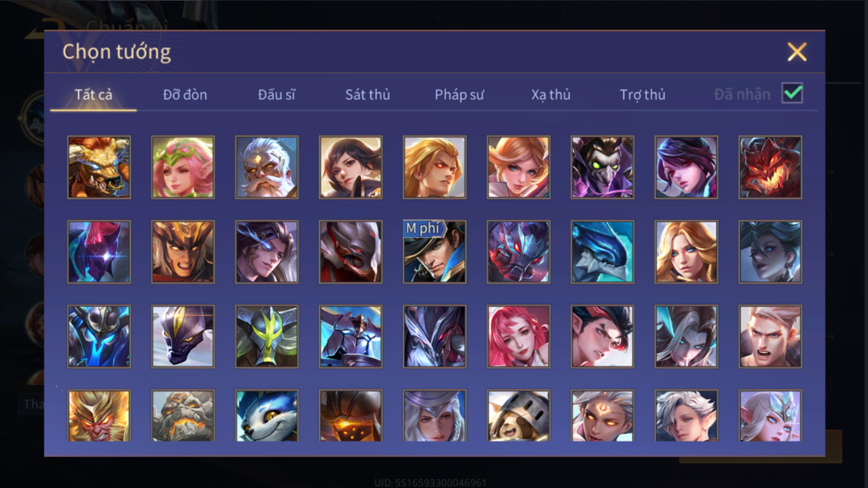Show the Xạ thủ hero tab
This screenshot has width=868, height=488.
pos(551,95)
